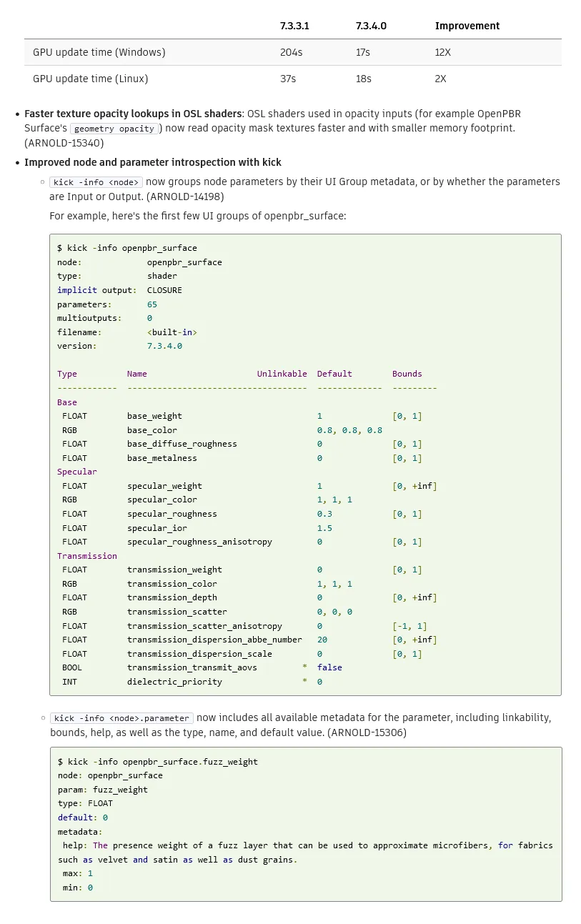Click the Faster texture opacity lookups heading
This screenshot has height=924, width=581.
pyautogui.click(x=133, y=113)
